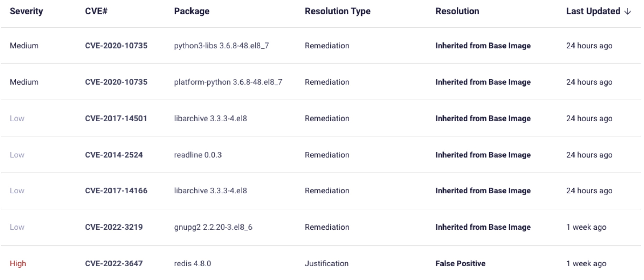Click Medium severity in platform-python row
Viewport: 644px width, 280px height.
pos(24,82)
